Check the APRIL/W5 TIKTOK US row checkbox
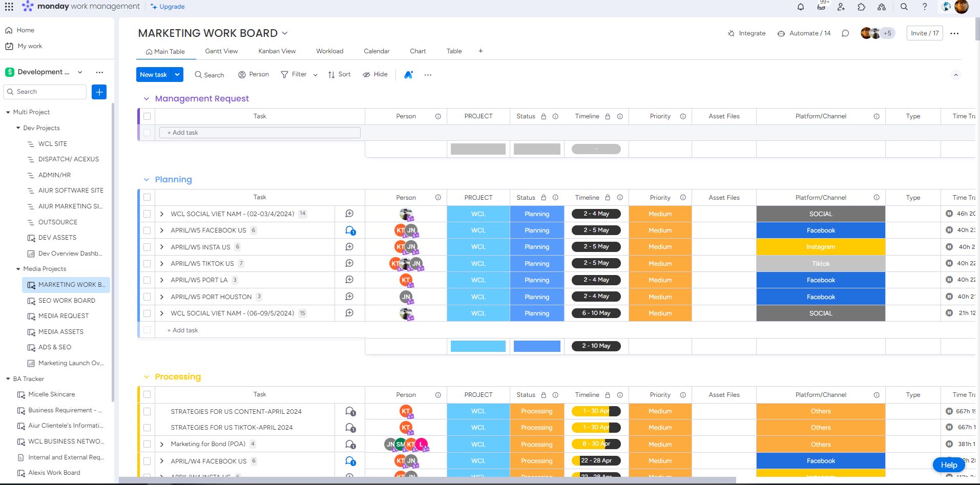The height and width of the screenshot is (485, 980). coord(147,263)
